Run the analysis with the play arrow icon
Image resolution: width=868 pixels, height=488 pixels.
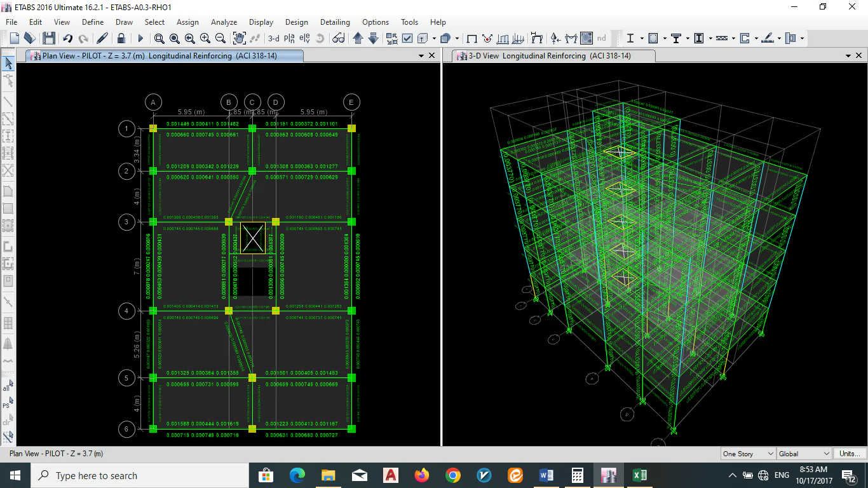[140, 38]
